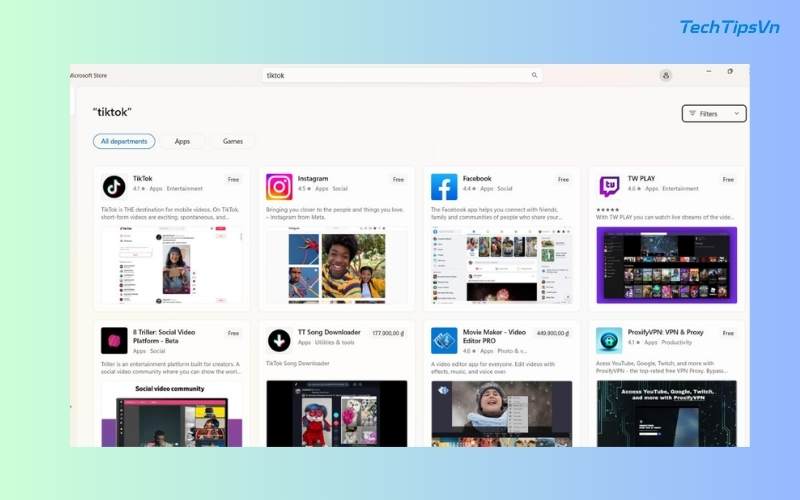Open the TikTok screenshot preview

click(x=172, y=265)
